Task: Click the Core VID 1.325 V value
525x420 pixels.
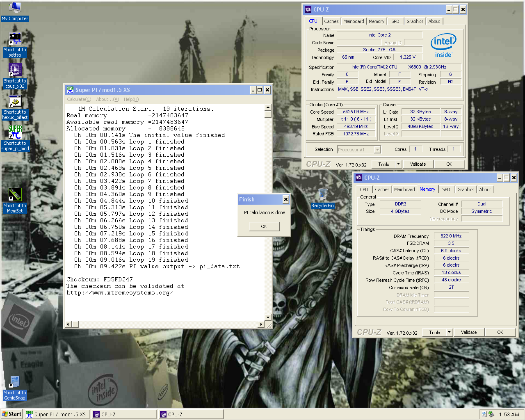Action: 408,57
